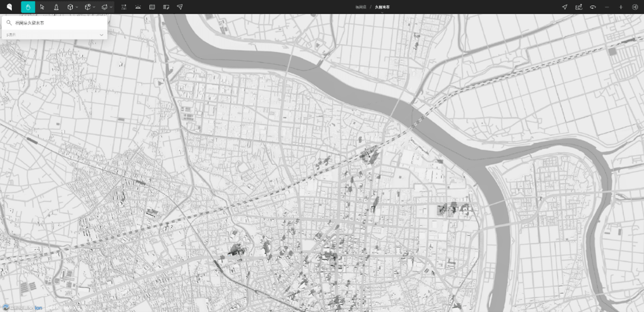The height and width of the screenshot is (312, 644).
Task: Open the story editor panel icon
Action: tap(166, 7)
